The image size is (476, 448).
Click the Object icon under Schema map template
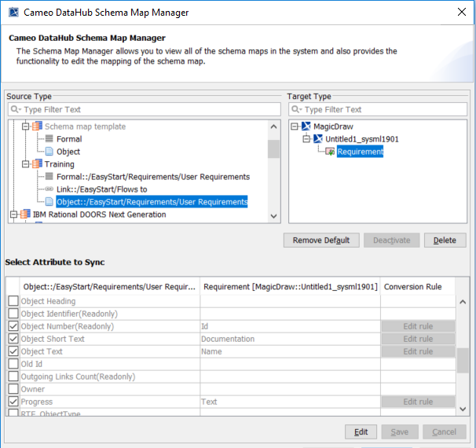pyautogui.click(x=49, y=152)
